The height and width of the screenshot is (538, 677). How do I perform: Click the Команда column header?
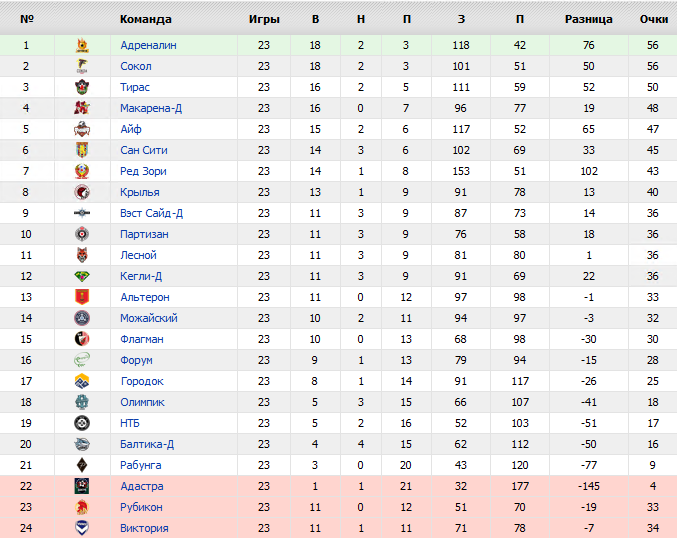(x=145, y=19)
